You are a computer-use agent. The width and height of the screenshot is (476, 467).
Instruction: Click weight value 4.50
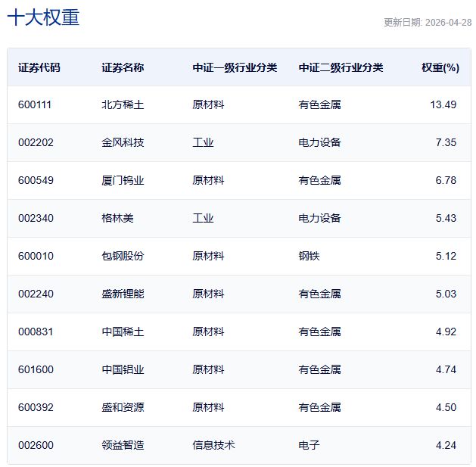[x=446, y=407]
